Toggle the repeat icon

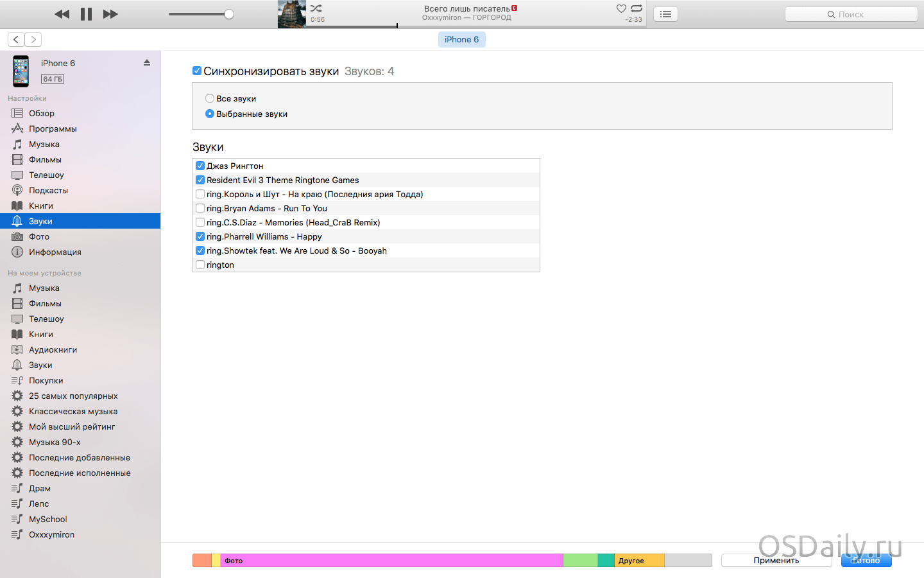pos(637,8)
